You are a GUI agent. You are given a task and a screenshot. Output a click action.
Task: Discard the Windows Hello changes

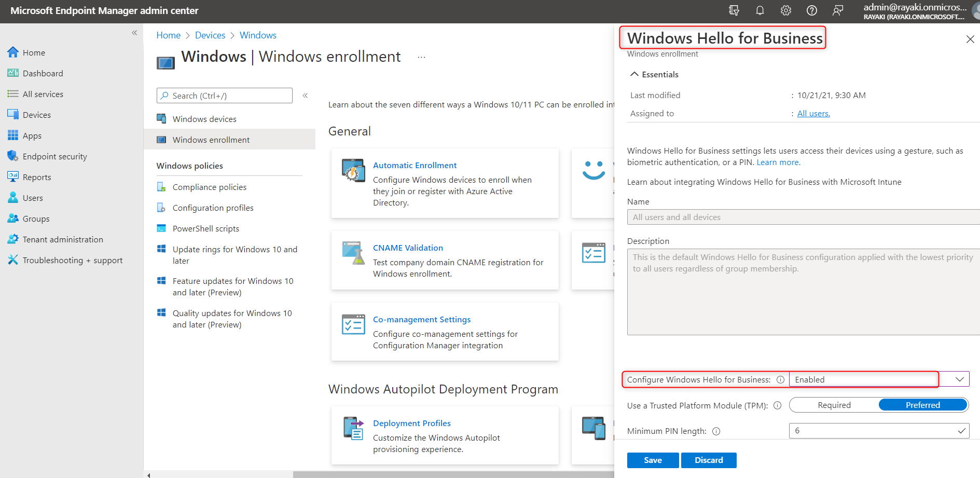(x=709, y=460)
